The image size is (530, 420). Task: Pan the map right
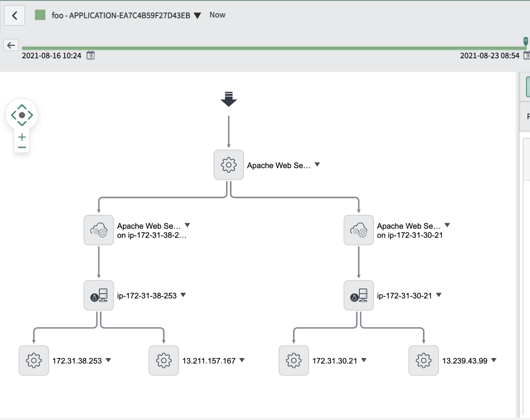30,115
